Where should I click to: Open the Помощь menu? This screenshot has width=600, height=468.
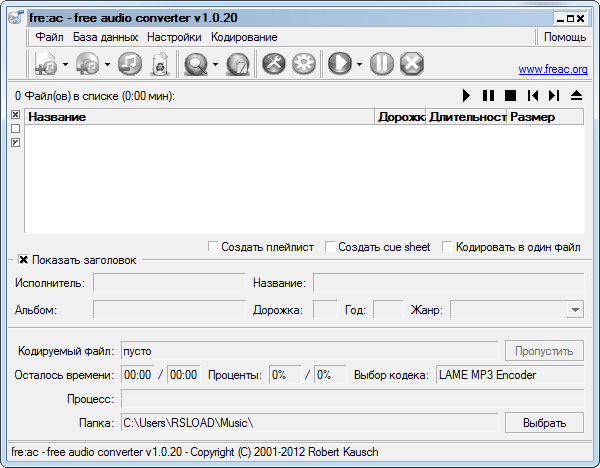click(565, 37)
